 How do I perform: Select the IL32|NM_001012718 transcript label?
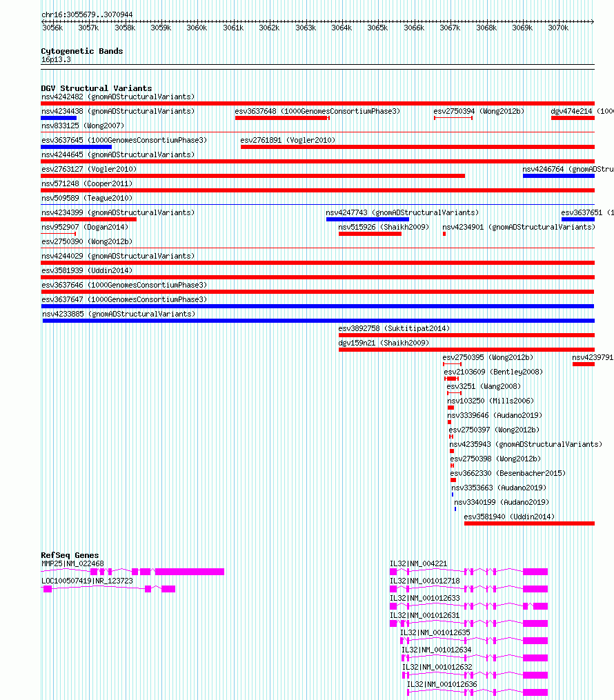point(425,581)
